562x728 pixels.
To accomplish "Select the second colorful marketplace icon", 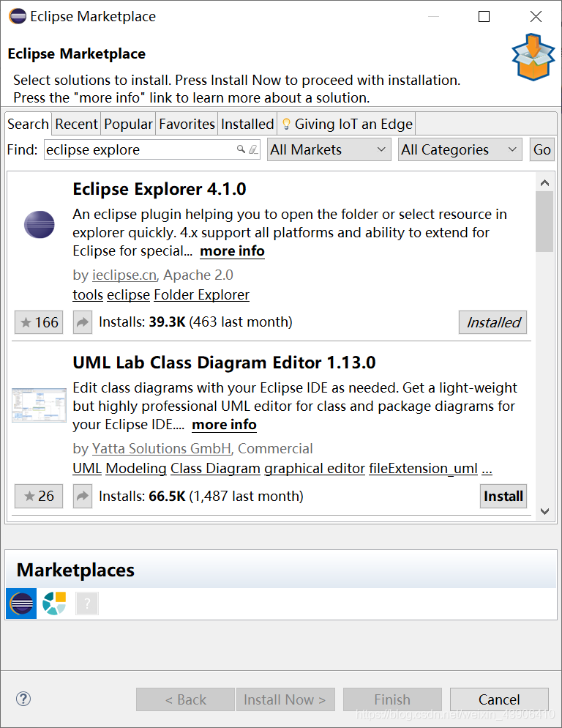I will (54, 603).
